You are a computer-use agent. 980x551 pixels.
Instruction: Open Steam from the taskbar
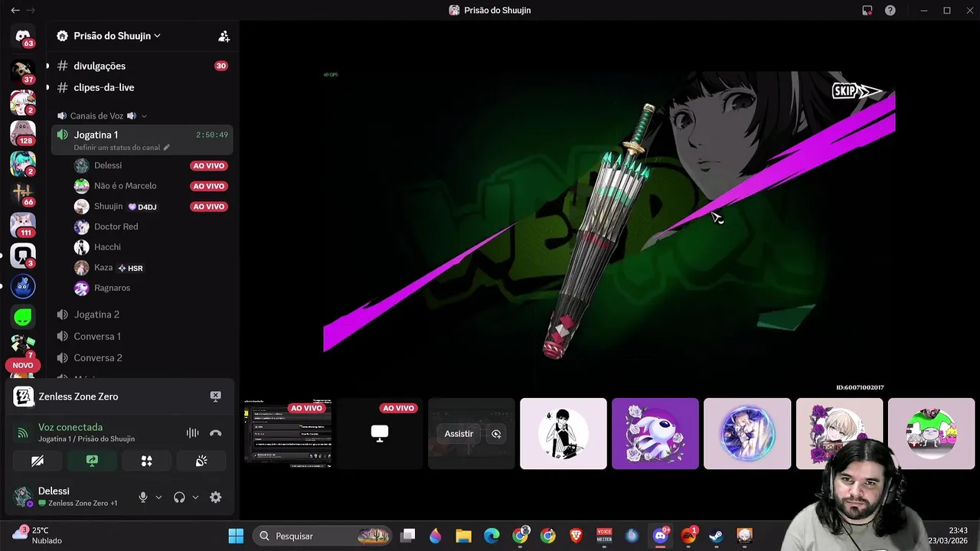tap(716, 536)
